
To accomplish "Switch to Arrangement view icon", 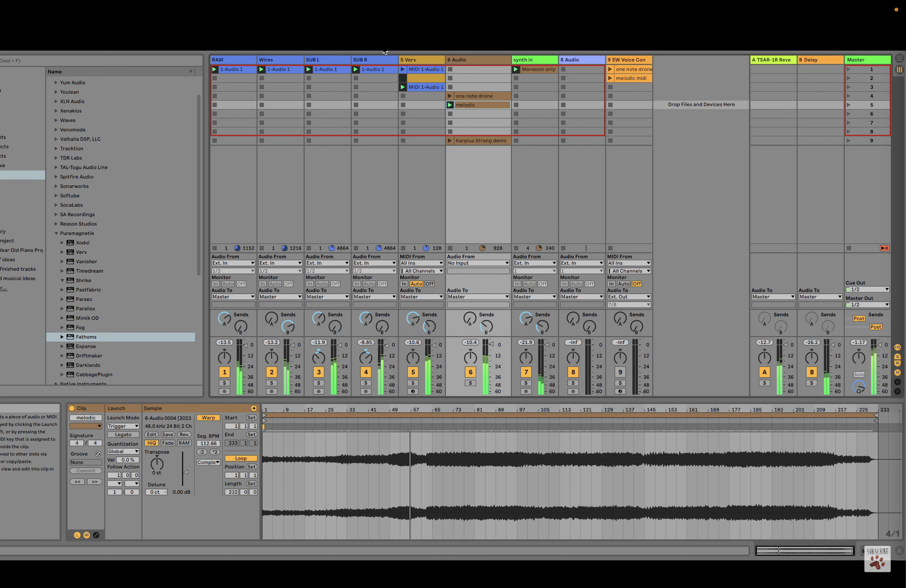I will pyautogui.click(x=899, y=59).
